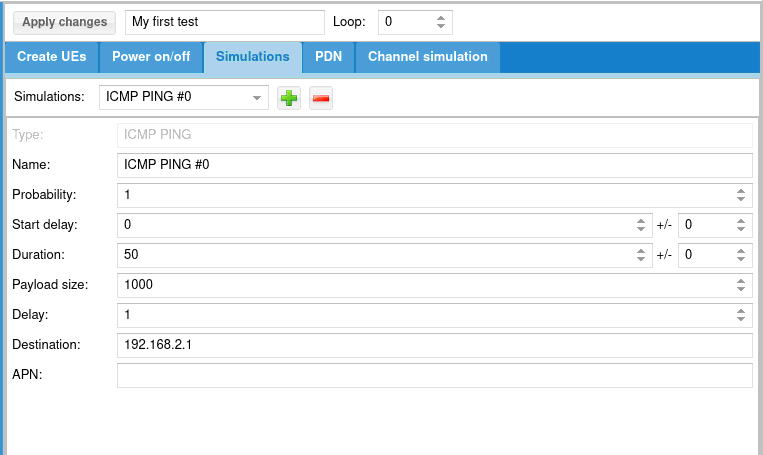The width and height of the screenshot is (763, 455).
Task: Increase the Payload size spinner value
Action: [x=741, y=280]
